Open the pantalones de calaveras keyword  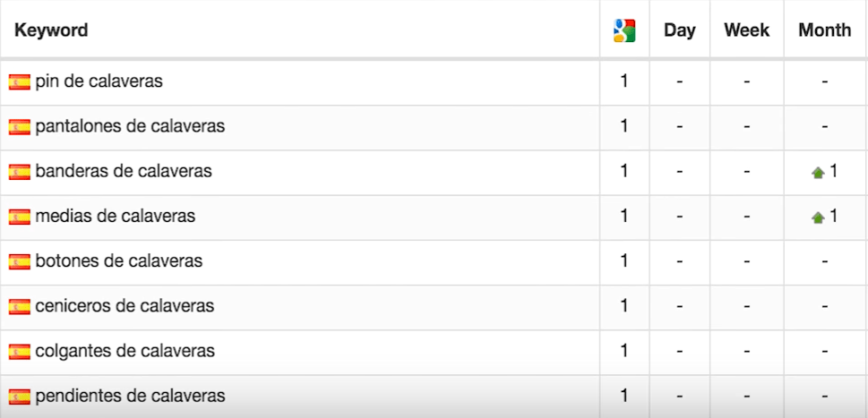tap(130, 126)
